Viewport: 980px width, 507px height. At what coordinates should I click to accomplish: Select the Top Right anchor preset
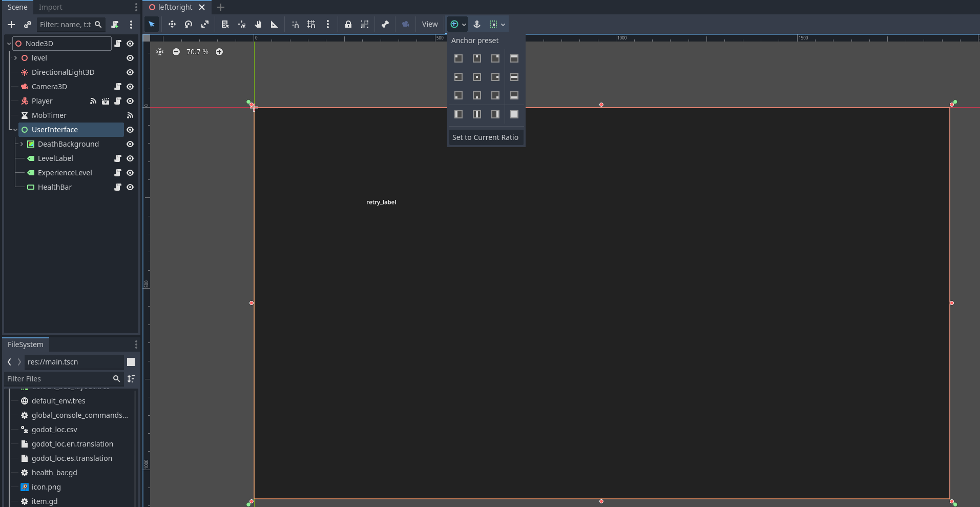pos(495,58)
